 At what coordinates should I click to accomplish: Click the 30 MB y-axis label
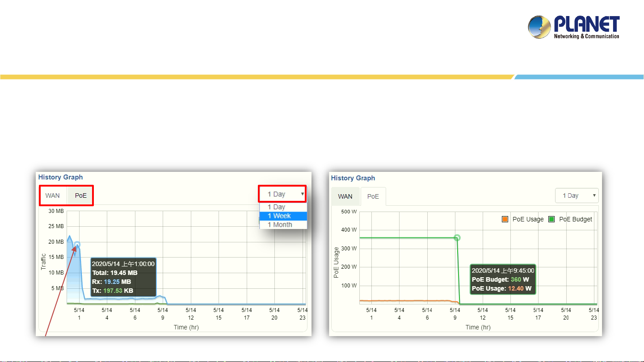click(x=56, y=211)
